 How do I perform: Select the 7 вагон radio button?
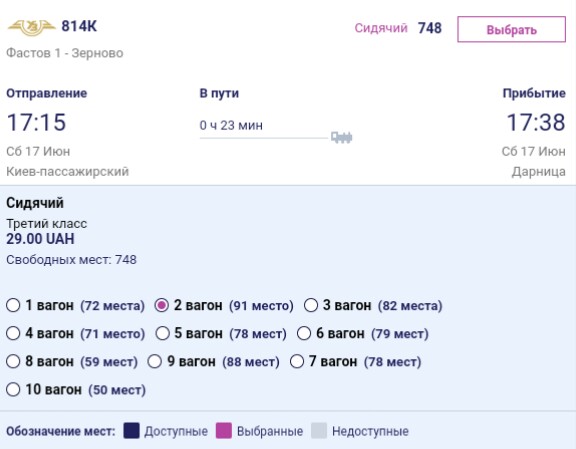coord(297,361)
